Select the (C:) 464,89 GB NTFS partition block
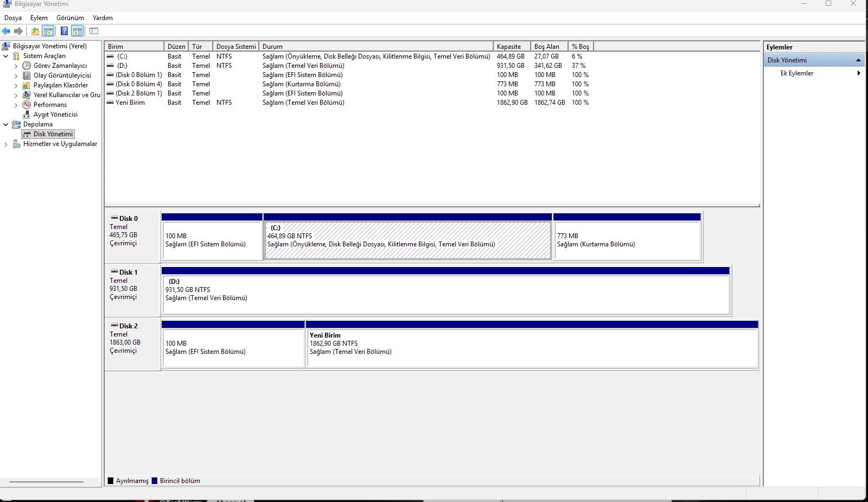The width and height of the screenshot is (868, 502). coord(408,237)
